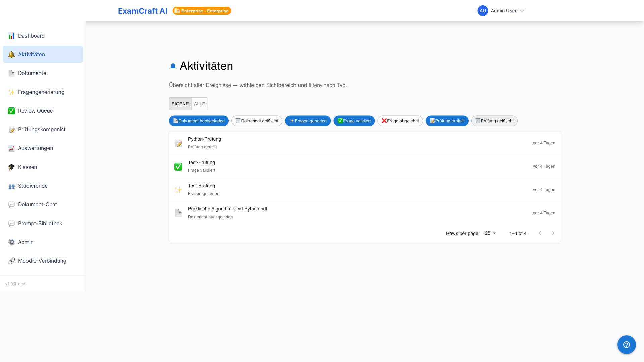Open Dokumente from the sidebar

[43, 73]
